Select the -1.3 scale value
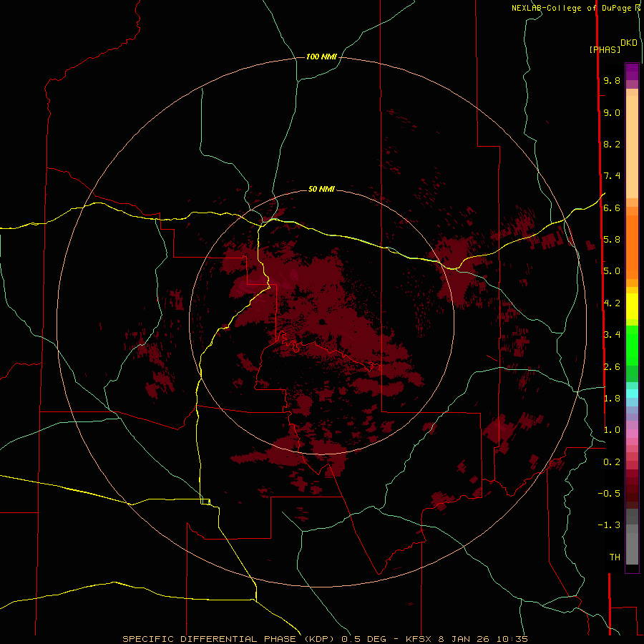The image size is (644, 644). [609, 525]
